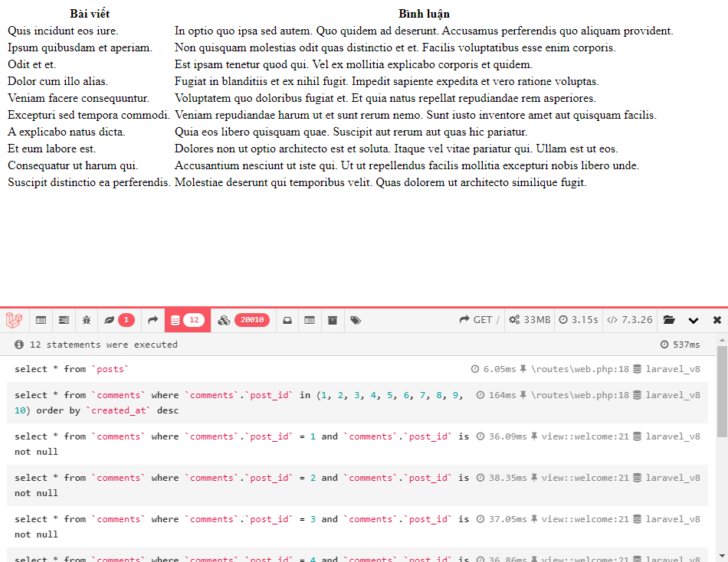Click the query where post_id = 3
Screen dimensions: 728x562
coord(358,526)
